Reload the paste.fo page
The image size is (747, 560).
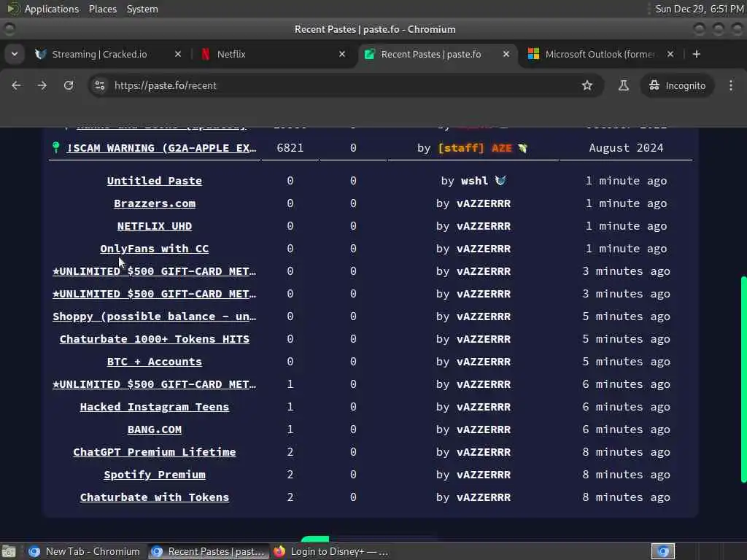(x=69, y=85)
